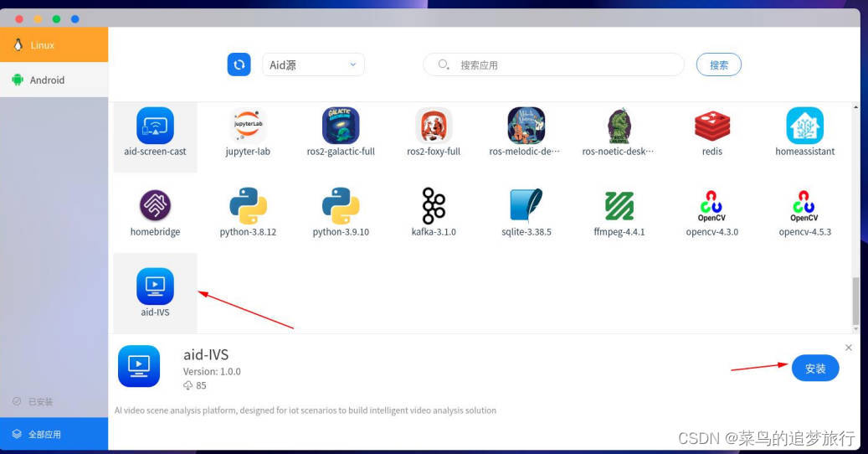Open the aid-screen-cast app icon
This screenshot has height=454, width=868.
pyautogui.click(x=155, y=126)
